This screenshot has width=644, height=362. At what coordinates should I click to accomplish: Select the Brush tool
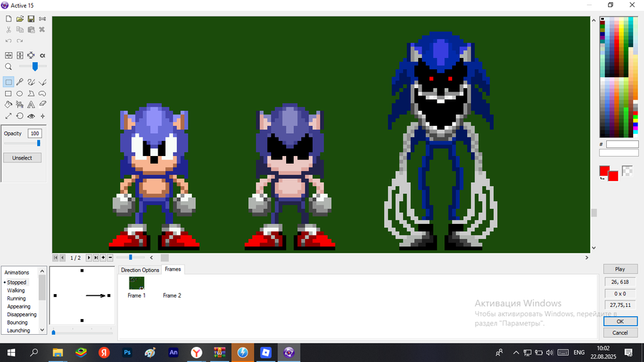(x=31, y=82)
